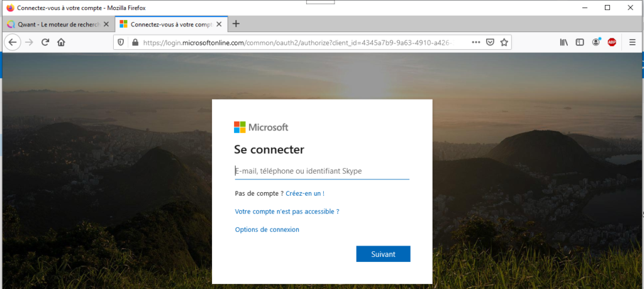Open the Library bookmarks icon
Image resolution: width=644 pixels, height=289 pixels.
point(563,42)
